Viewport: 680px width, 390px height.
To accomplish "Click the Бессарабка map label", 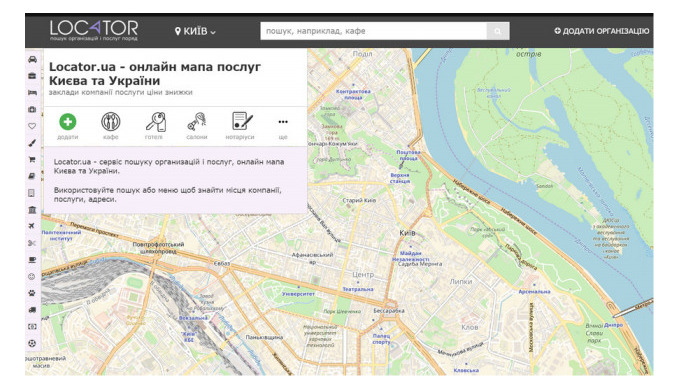I will point(389,311).
